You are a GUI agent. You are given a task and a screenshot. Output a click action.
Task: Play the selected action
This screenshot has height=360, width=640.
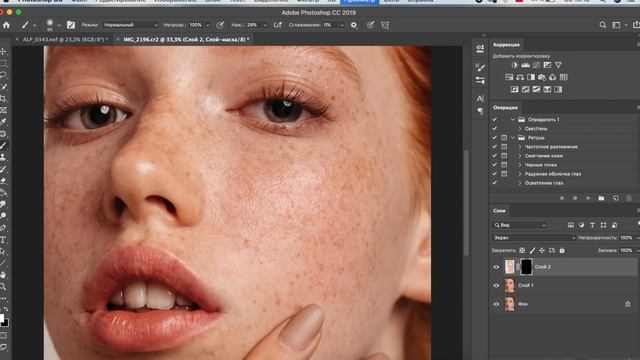(x=588, y=198)
